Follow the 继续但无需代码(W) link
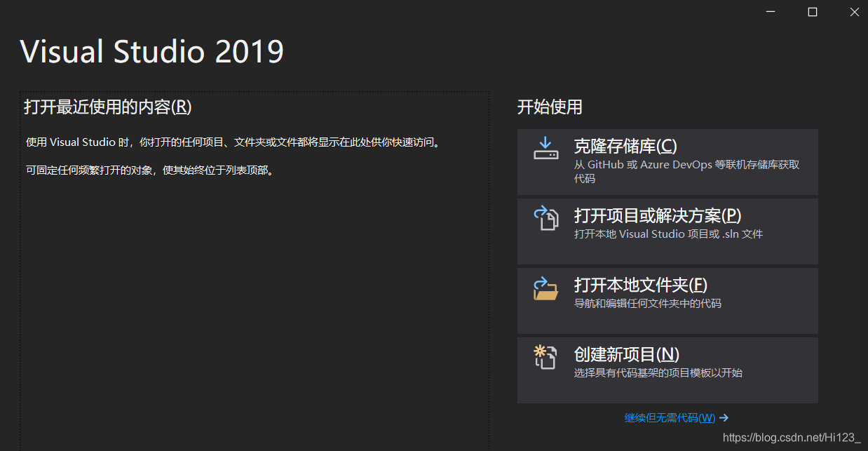The height and width of the screenshot is (451, 868). [x=670, y=418]
